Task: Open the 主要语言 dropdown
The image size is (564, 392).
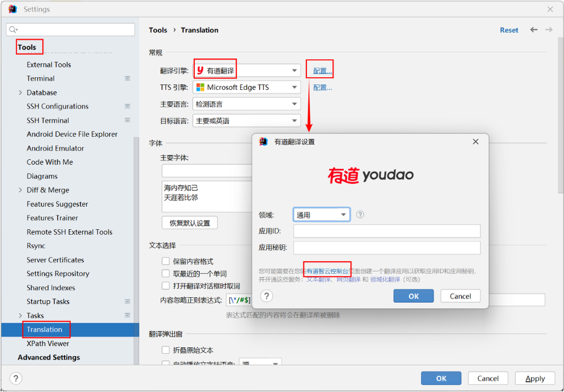Action: [247, 104]
